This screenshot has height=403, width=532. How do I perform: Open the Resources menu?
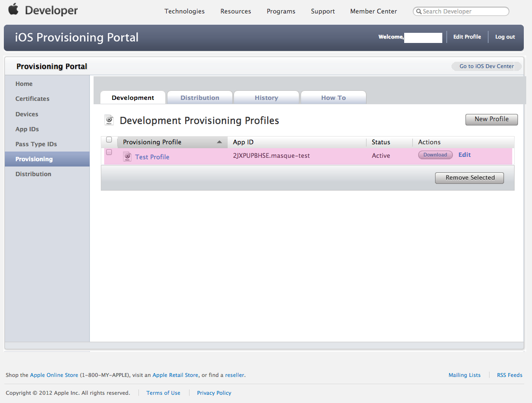pos(236,11)
